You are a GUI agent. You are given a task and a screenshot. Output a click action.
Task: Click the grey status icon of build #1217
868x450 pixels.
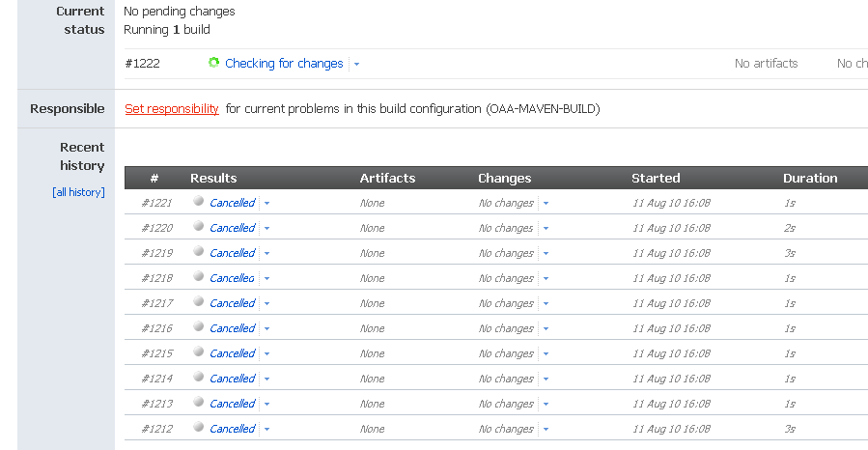(x=198, y=301)
